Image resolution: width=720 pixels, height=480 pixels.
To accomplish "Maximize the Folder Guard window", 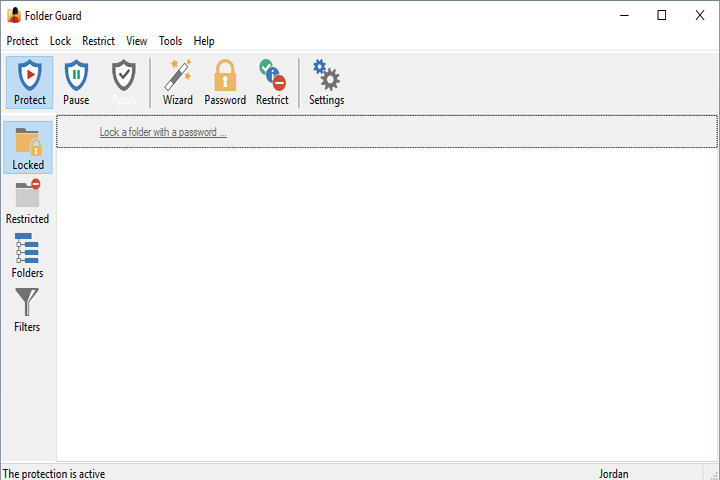I will [662, 15].
